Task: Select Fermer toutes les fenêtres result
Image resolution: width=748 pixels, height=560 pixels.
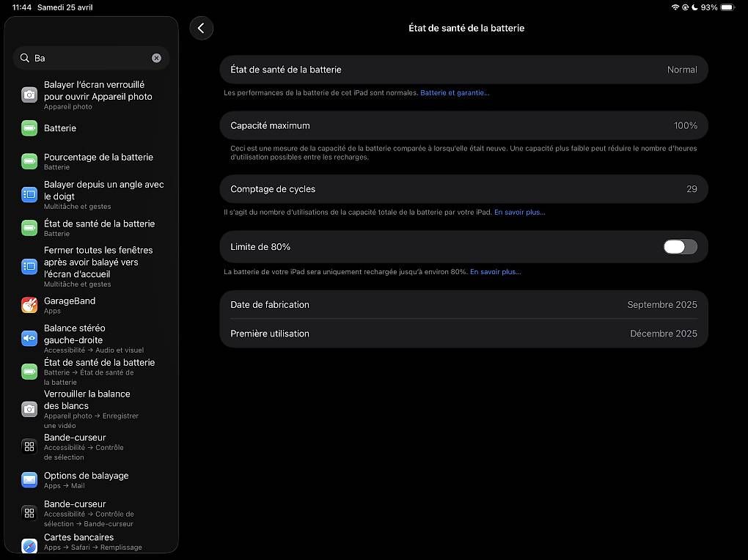Action: click(x=92, y=266)
